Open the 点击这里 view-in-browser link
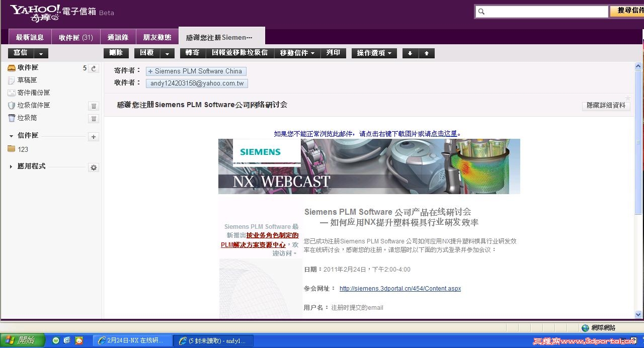The height and width of the screenshot is (348, 644). pyautogui.click(x=444, y=134)
